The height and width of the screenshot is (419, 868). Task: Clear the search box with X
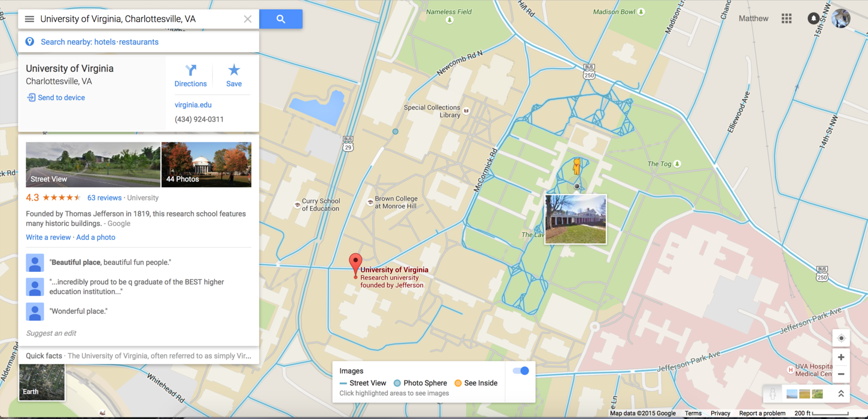[x=247, y=19]
